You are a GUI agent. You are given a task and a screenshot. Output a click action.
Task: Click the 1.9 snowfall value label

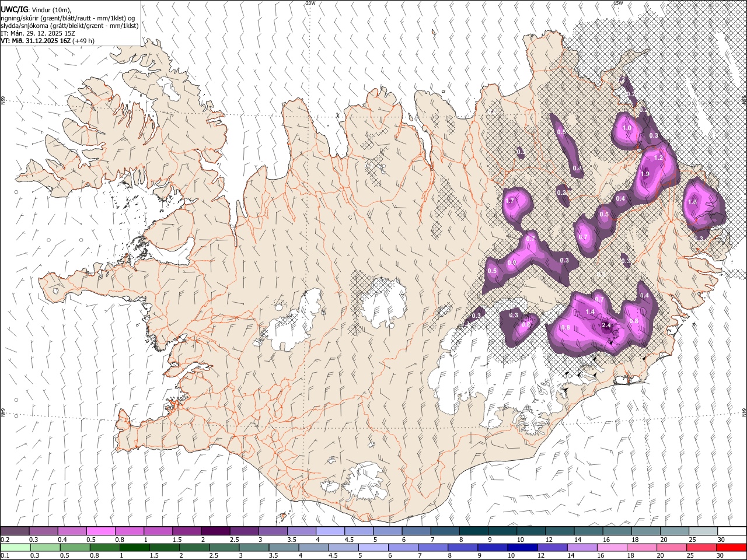(x=645, y=174)
